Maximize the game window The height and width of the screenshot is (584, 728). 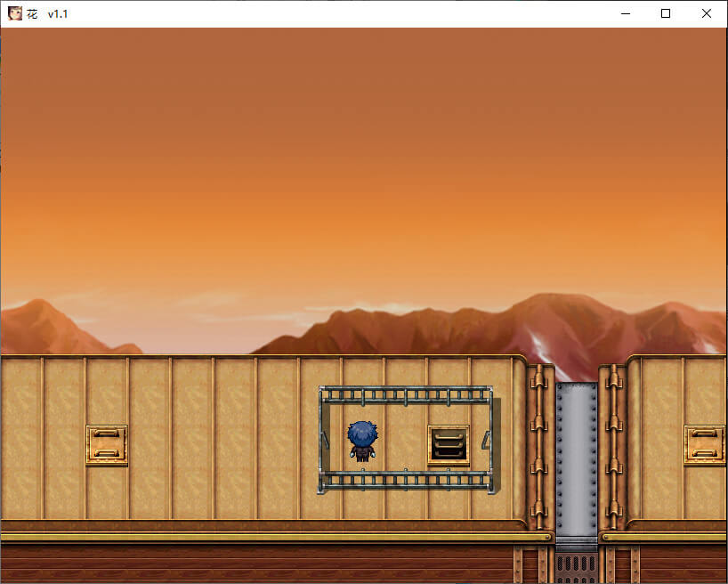[x=666, y=13]
